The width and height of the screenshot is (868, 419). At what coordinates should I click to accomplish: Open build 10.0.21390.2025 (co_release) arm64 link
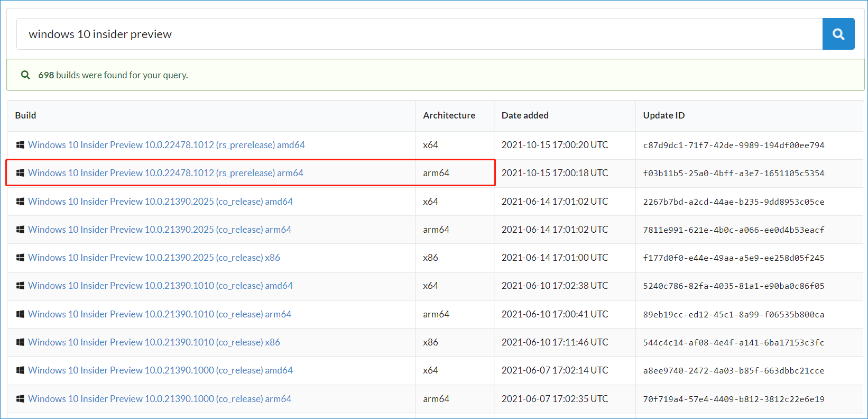click(160, 230)
